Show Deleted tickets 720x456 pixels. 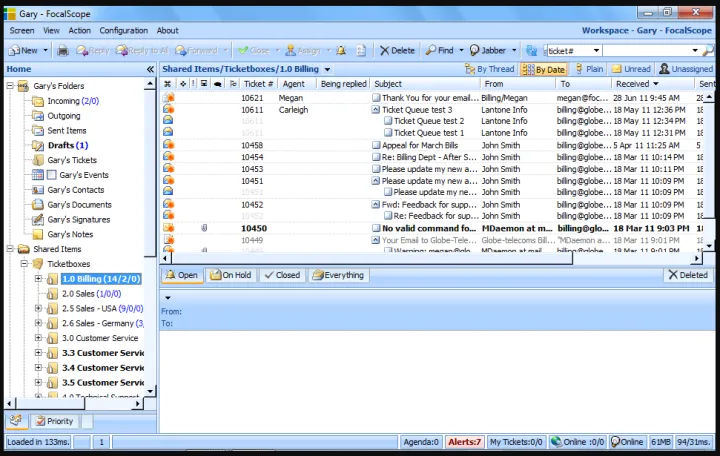tap(688, 275)
